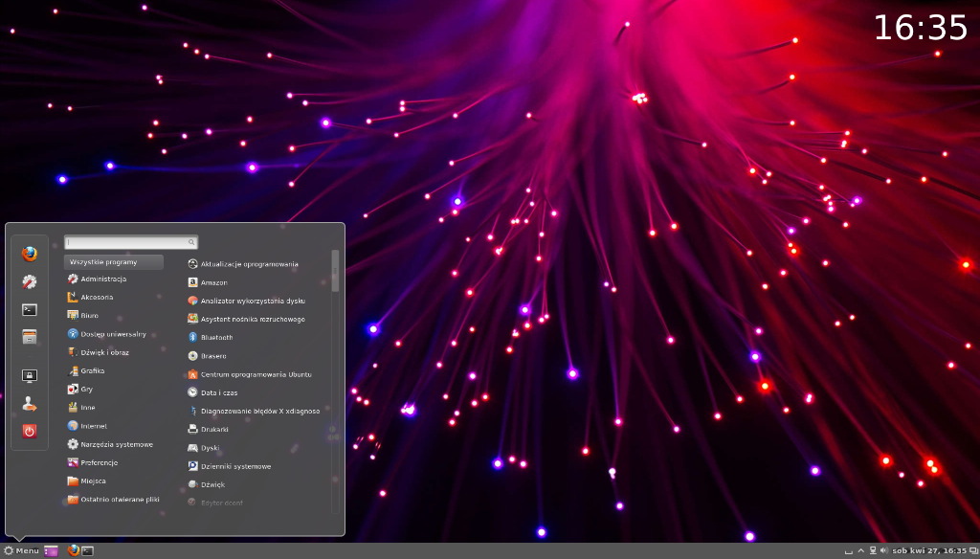Viewport: 980px width, 559px height.
Task: Click the purple show desktop panel icon
Action: [x=52, y=551]
